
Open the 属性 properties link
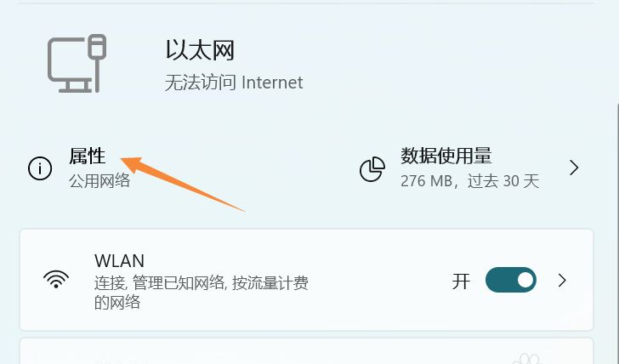pyautogui.click(x=88, y=156)
